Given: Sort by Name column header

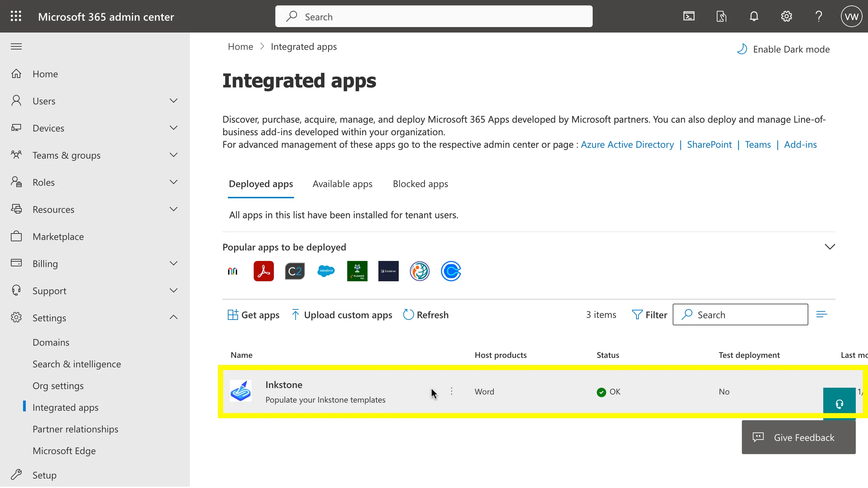Looking at the screenshot, I should click(x=241, y=355).
